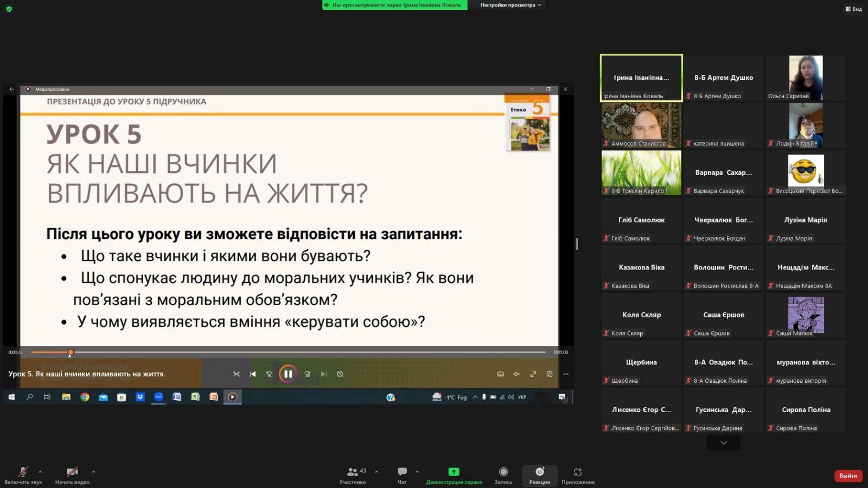Image resolution: width=868 pixels, height=488 pixels.
Task: Enter fullscreen in the media player
Action: pos(533,374)
